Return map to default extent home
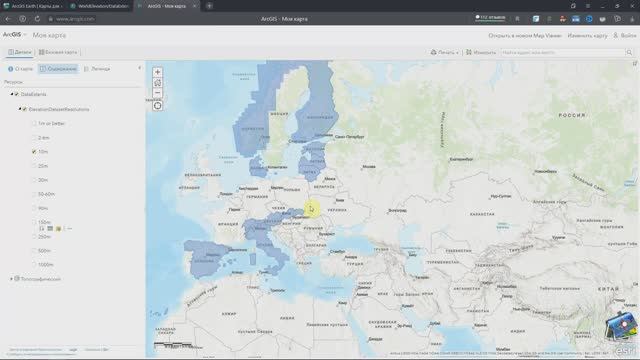The image size is (640, 360). pyautogui.click(x=158, y=82)
